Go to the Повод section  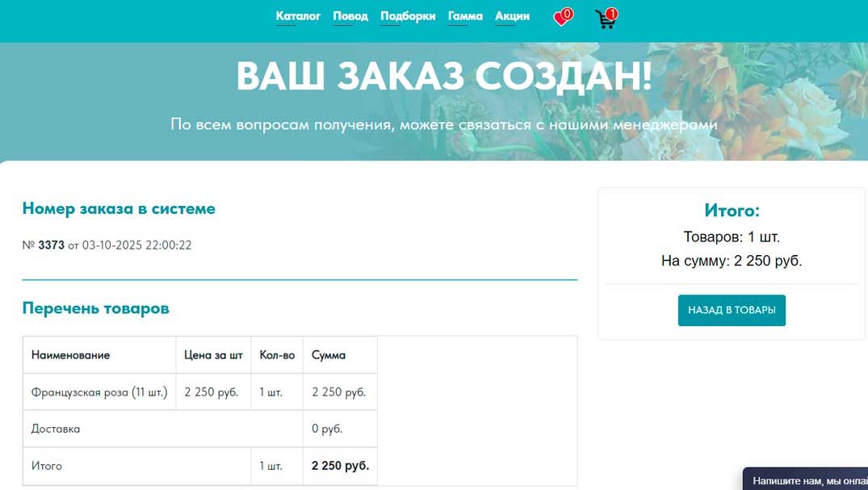point(350,16)
